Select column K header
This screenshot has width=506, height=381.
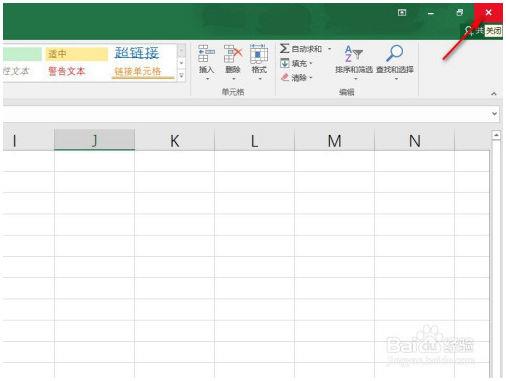point(175,140)
